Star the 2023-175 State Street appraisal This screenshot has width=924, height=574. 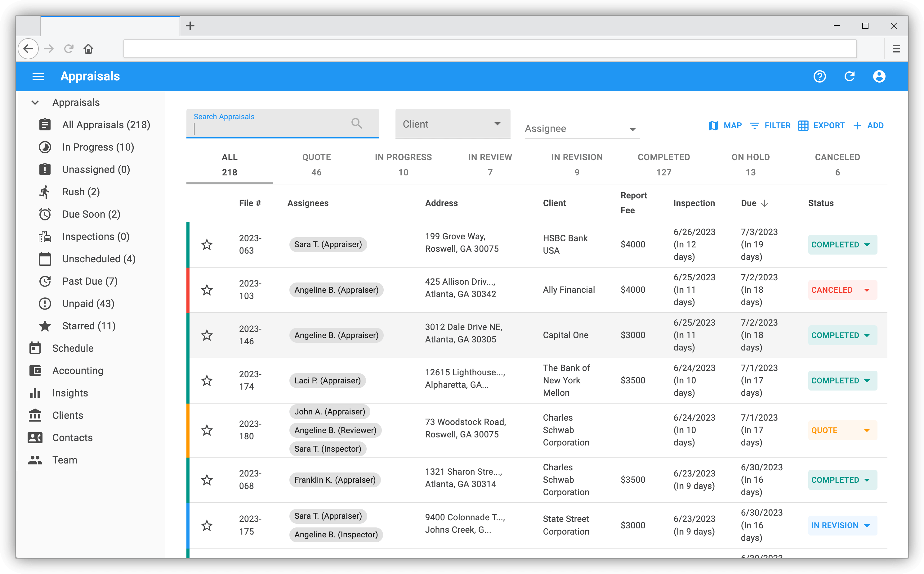[x=207, y=525]
